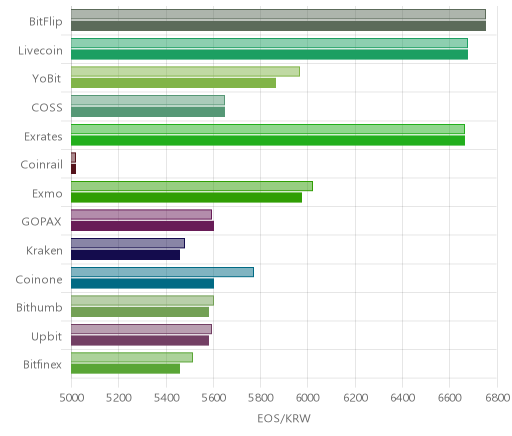Select the 6000 tick label
The width and height of the screenshot is (512, 436).
click(x=308, y=398)
